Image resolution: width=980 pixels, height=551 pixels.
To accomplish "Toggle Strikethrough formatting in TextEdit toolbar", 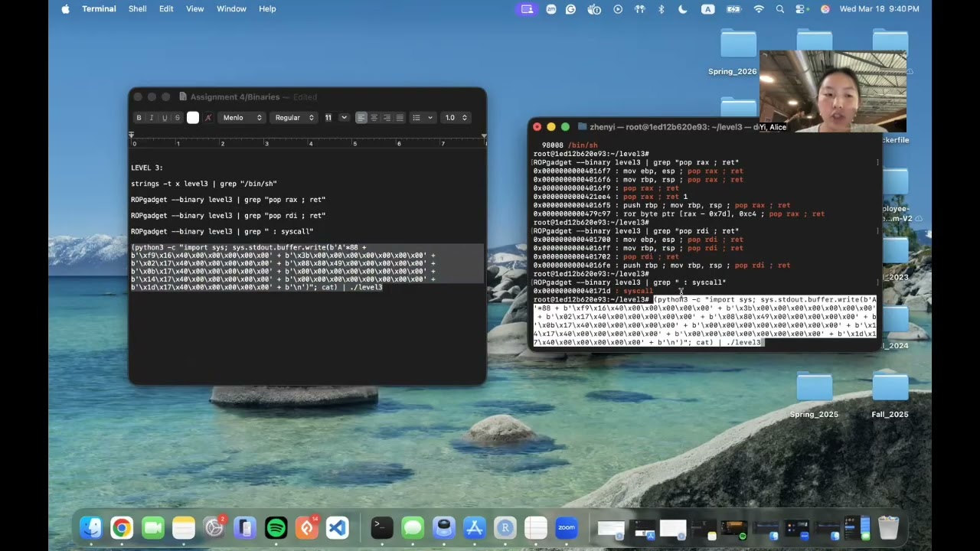I will 177,118.
